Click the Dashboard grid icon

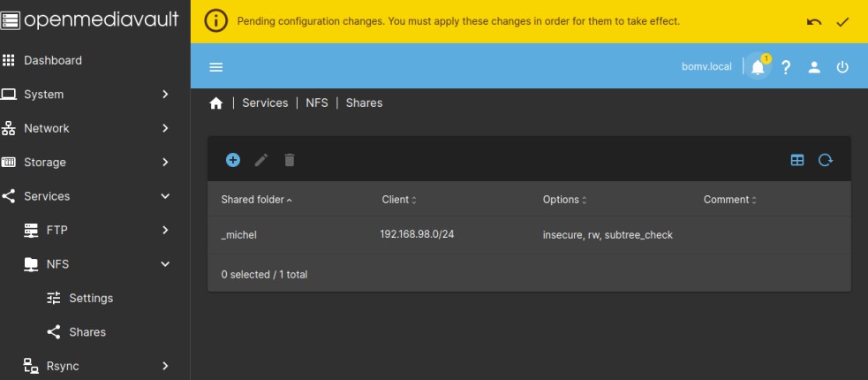8,60
